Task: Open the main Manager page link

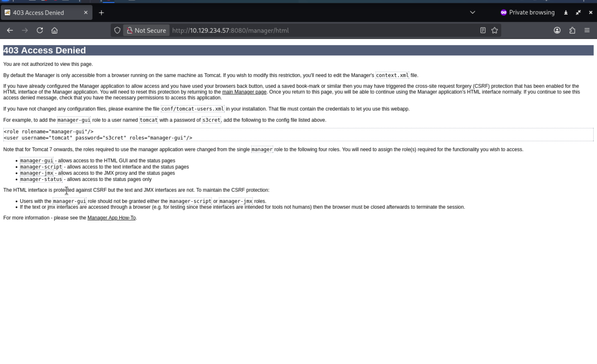Action: 244,92
